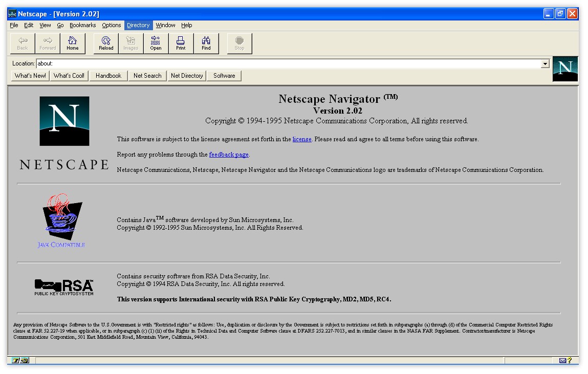
Task: Click the Java Compatible coffee cup logo
Action: pos(62,221)
